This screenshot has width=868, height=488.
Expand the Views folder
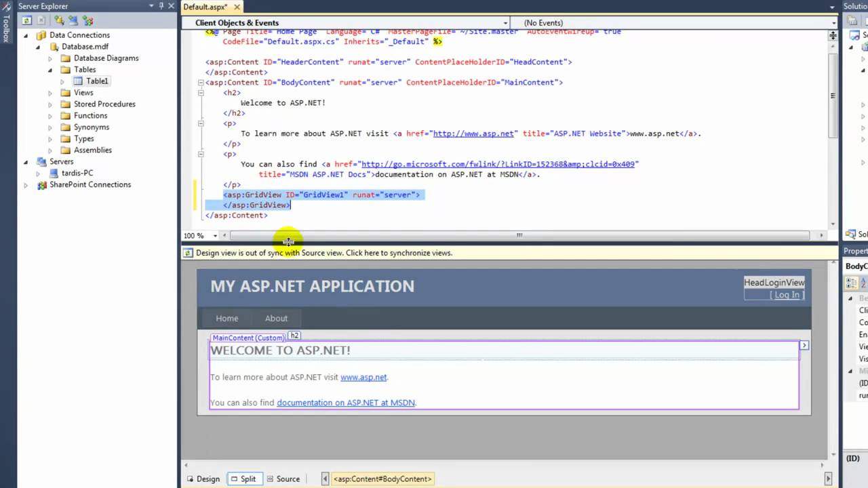click(50, 93)
